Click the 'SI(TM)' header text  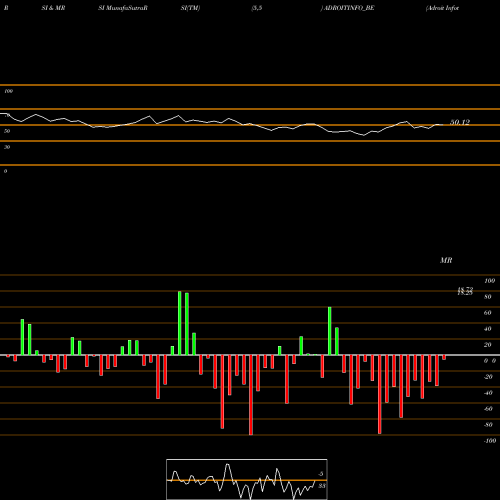(190, 8)
